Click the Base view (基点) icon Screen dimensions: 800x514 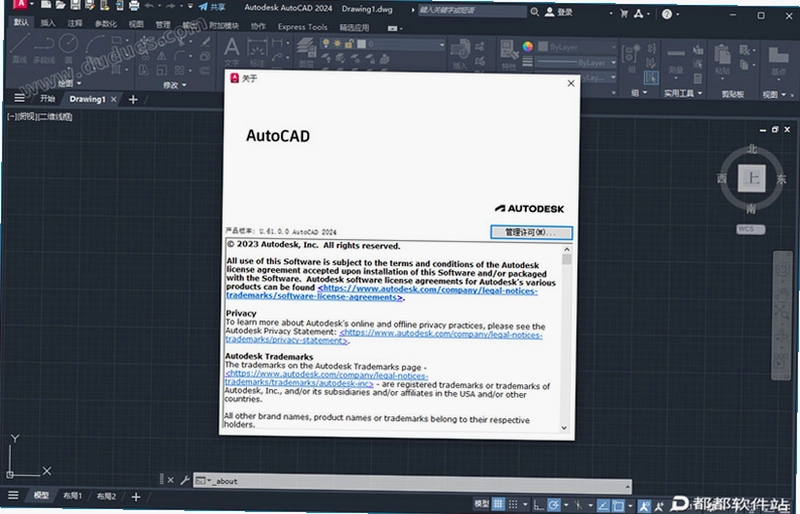(778, 60)
